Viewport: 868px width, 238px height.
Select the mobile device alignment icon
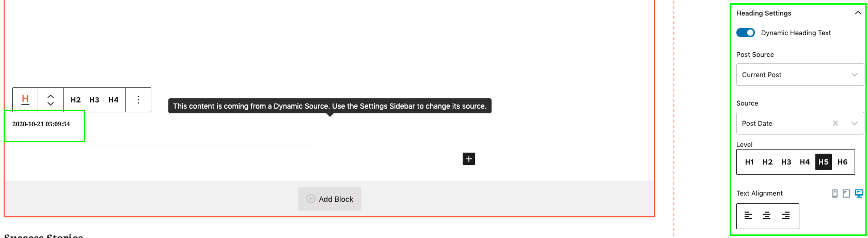(835, 194)
